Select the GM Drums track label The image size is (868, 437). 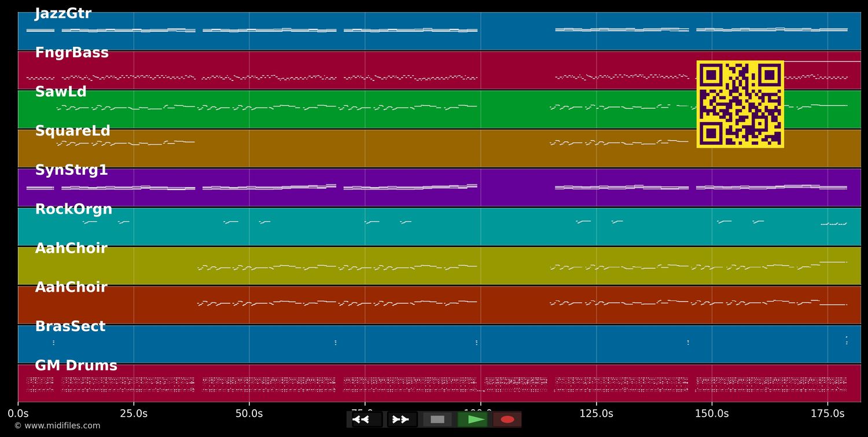tap(76, 365)
